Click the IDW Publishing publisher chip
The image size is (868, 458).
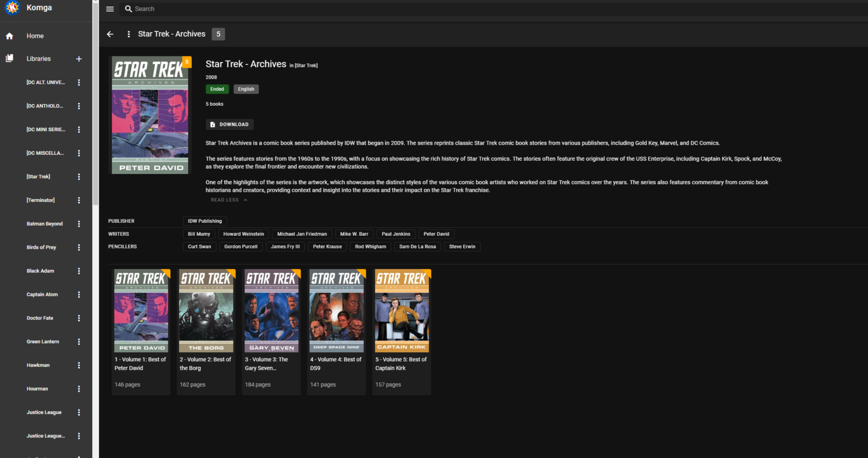(205, 221)
